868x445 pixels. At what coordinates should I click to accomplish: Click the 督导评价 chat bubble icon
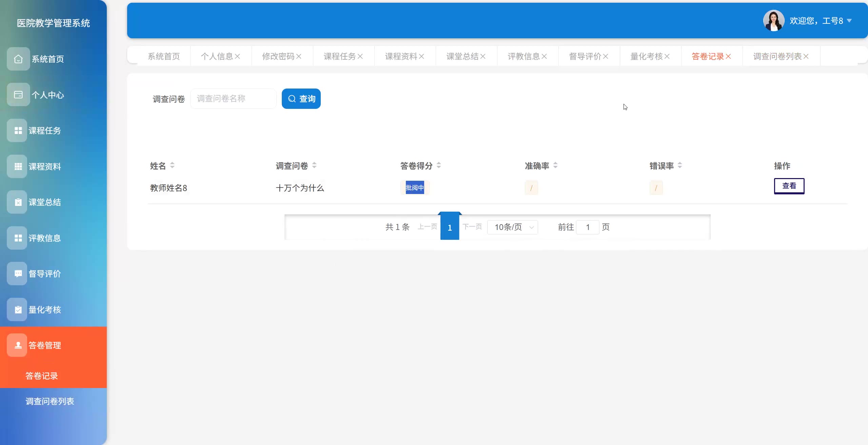(18, 274)
